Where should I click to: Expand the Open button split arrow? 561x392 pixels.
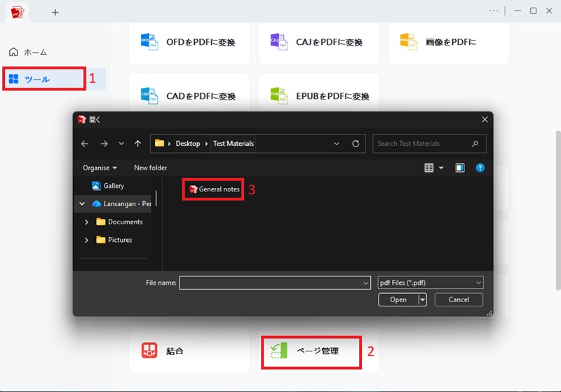[423, 299]
